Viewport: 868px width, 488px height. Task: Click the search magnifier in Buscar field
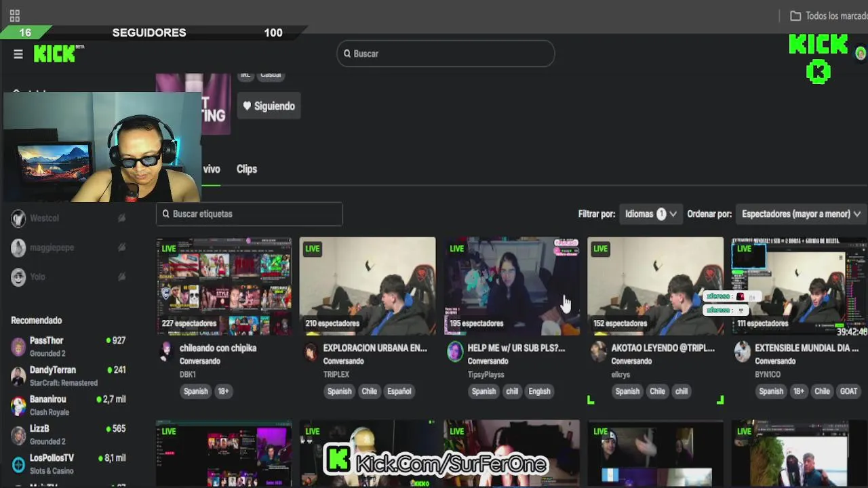pyautogui.click(x=347, y=54)
